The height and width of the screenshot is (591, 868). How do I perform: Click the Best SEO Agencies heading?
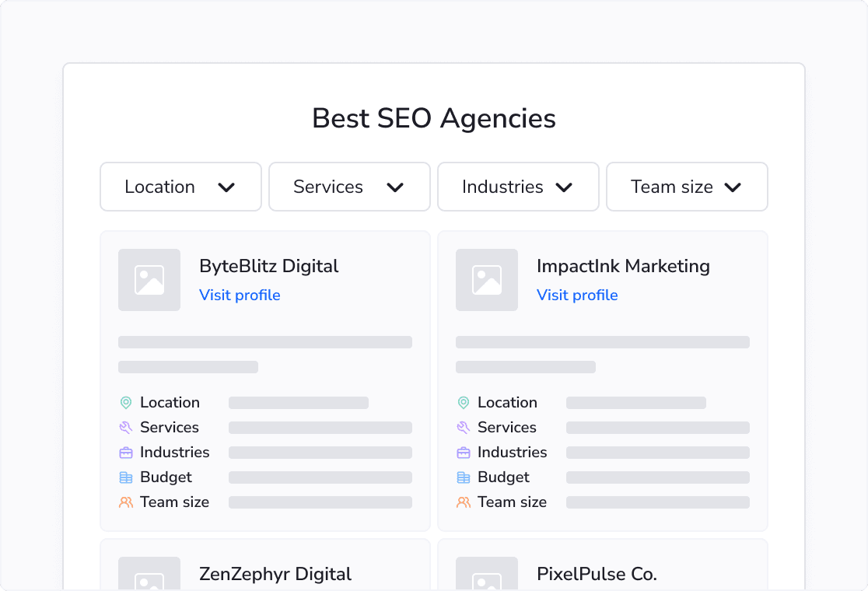click(434, 119)
